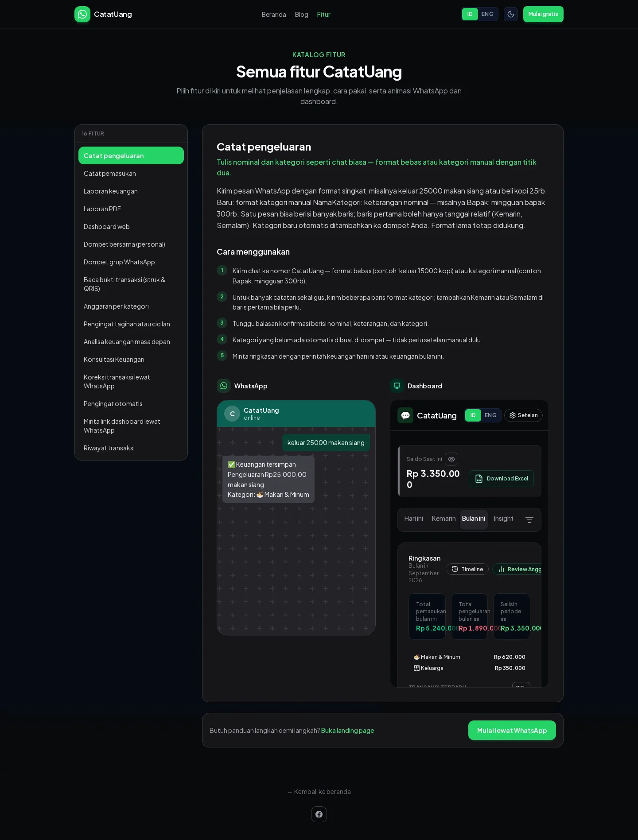The image size is (638, 840).
Task: Click Total pengeluaran bulan ini card
Action: tap(469, 616)
